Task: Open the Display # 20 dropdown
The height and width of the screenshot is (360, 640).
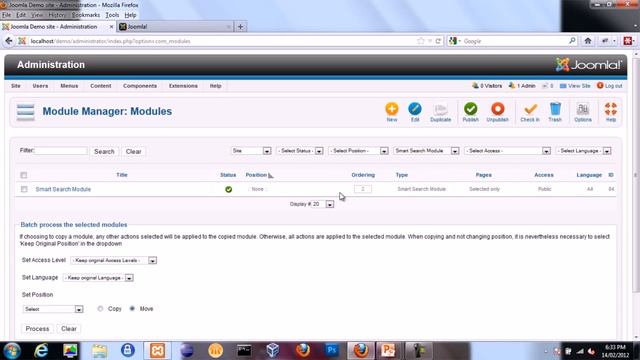Action: coord(322,204)
